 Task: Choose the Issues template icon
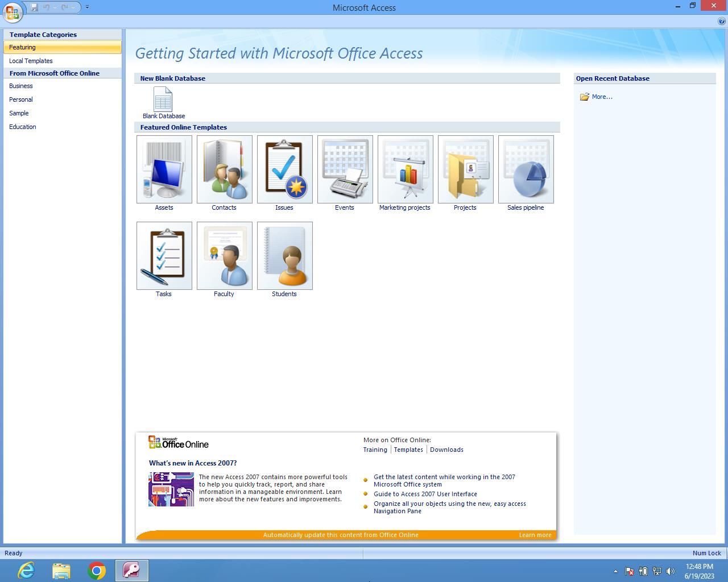click(x=285, y=169)
